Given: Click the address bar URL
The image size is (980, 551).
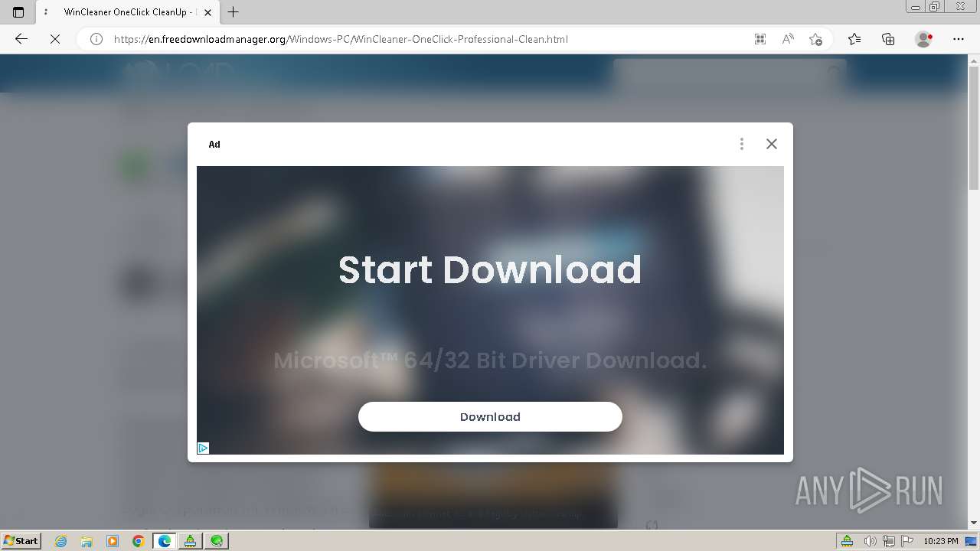Looking at the screenshot, I should (x=341, y=39).
